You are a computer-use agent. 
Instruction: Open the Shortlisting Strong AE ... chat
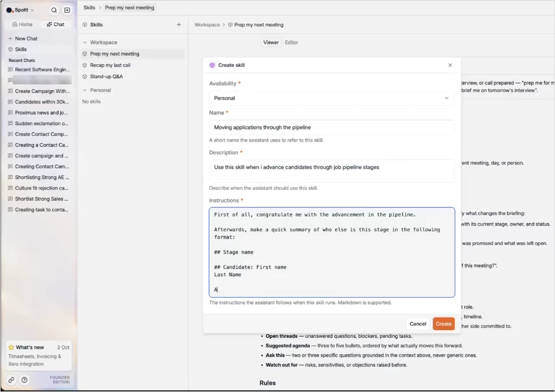coord(39,177)
